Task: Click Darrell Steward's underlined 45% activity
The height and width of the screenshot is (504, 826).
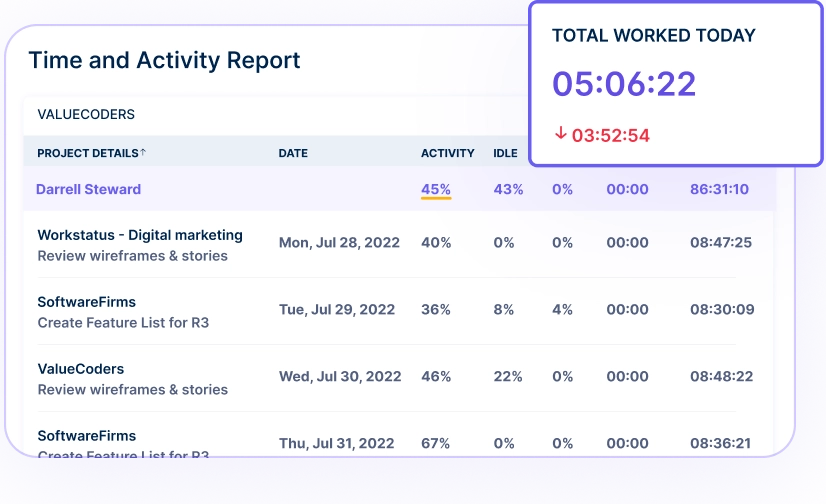Action: point(436,190)
